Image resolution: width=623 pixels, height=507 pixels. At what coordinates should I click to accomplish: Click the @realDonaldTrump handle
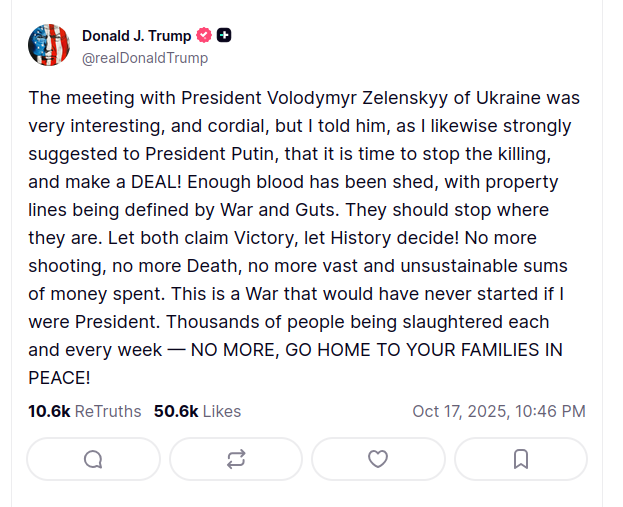click(145, 58)
